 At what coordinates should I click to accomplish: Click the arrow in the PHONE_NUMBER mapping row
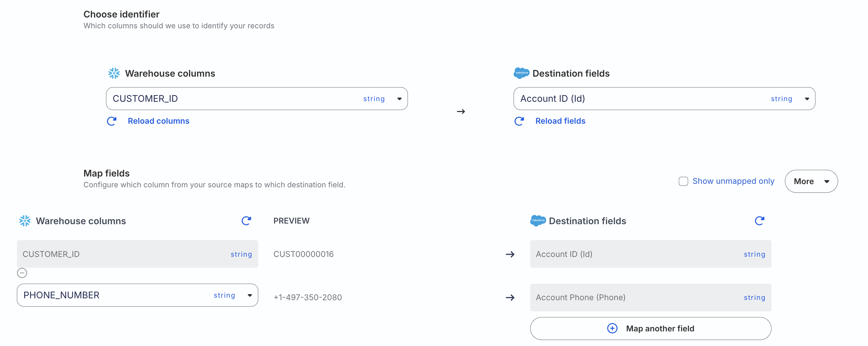coord(510,298)
